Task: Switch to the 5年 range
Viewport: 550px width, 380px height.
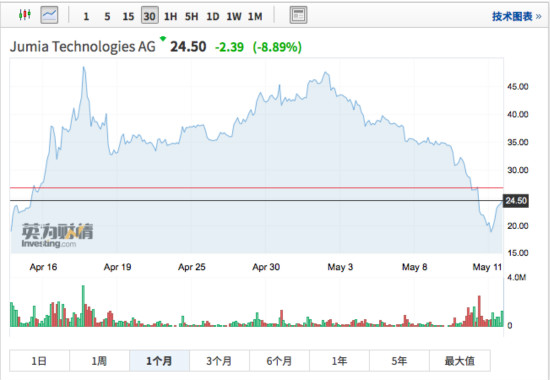Action: tap(399, 361)
